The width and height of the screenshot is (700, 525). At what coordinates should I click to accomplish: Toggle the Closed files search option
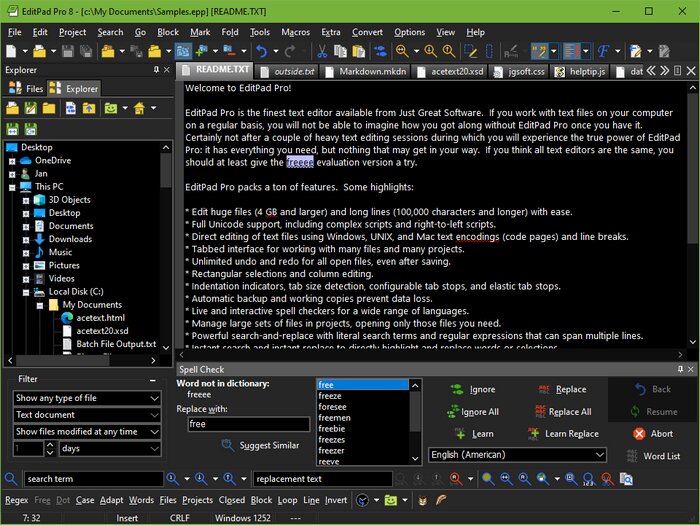[232, 500]
